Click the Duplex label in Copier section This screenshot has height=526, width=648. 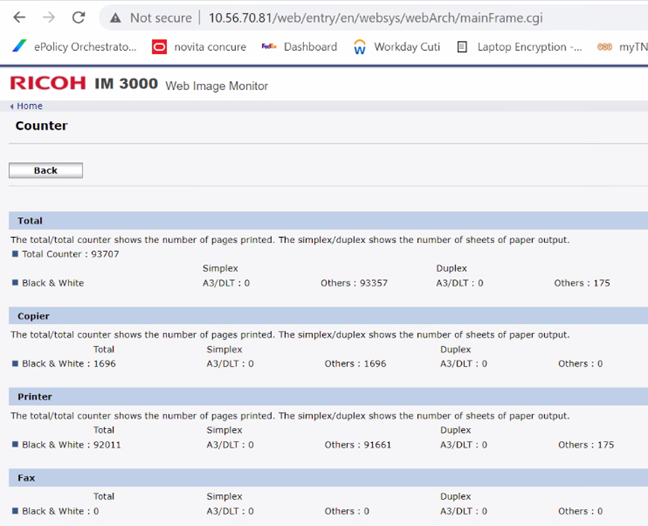point(455,349)
